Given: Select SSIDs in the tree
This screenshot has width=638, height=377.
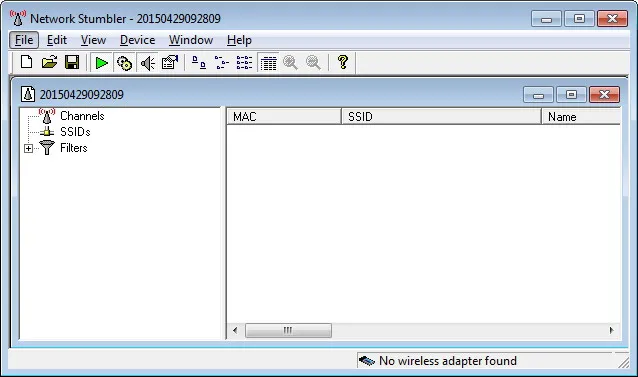Looking at the screenshot, I should point(75,132).
